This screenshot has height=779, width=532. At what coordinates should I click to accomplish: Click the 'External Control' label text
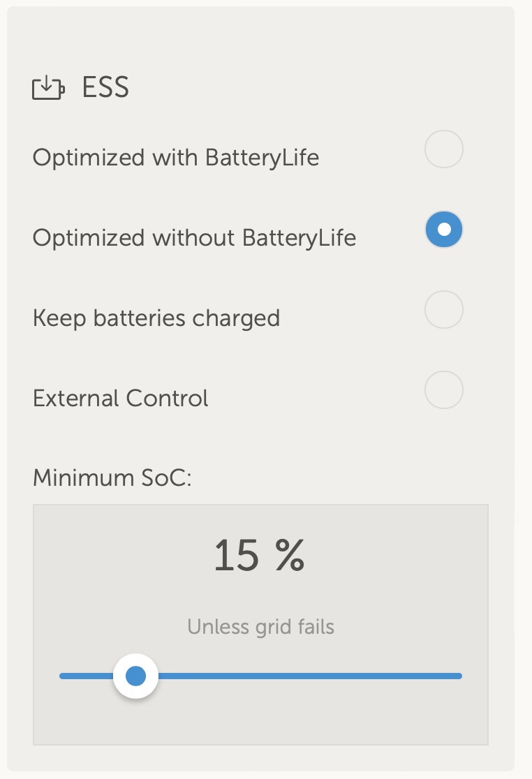tap(120, 399)
